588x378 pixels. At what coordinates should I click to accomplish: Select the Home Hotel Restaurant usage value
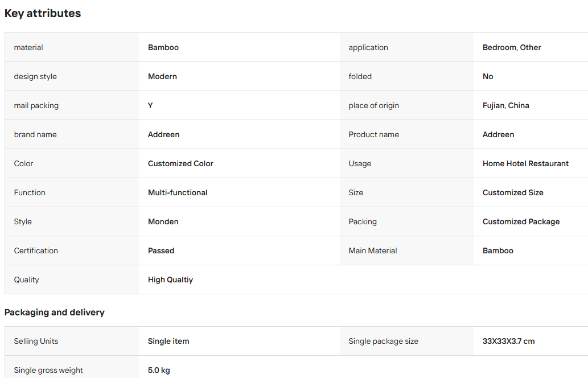click(525, 163)
